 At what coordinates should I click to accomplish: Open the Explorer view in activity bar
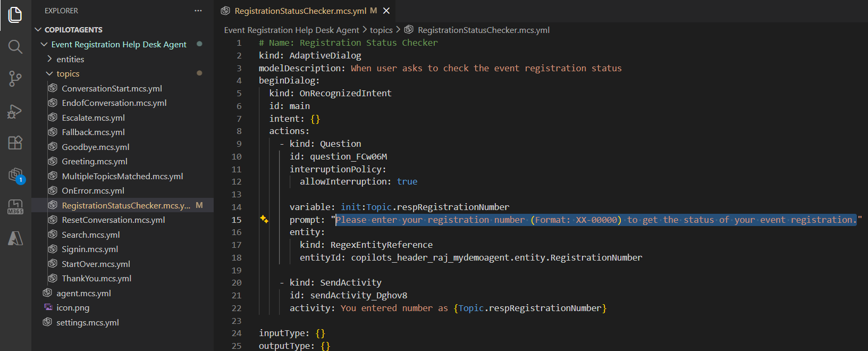point(15,14)
